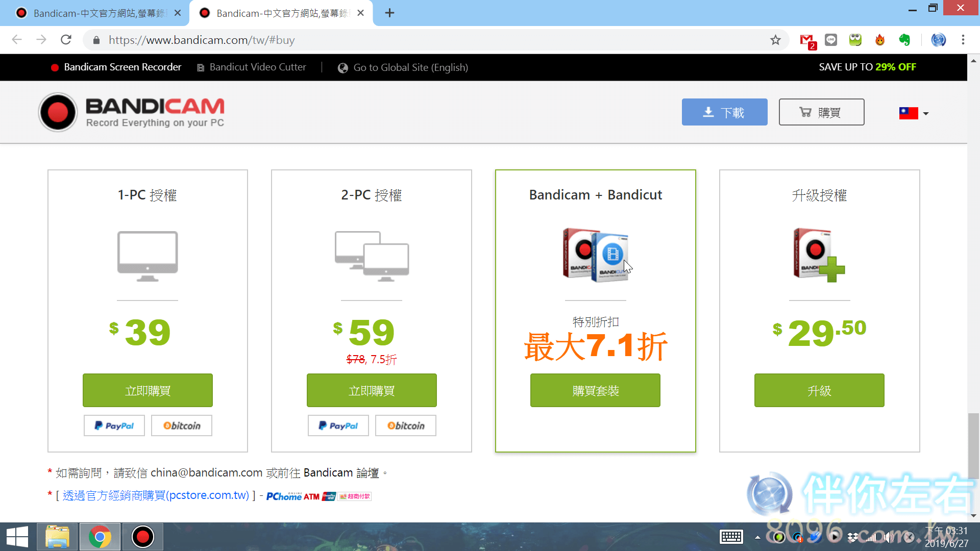Open the pcstore.com.tw reseller link
Image resolution: width=980 pixels, height=551 pixels.
156,495
